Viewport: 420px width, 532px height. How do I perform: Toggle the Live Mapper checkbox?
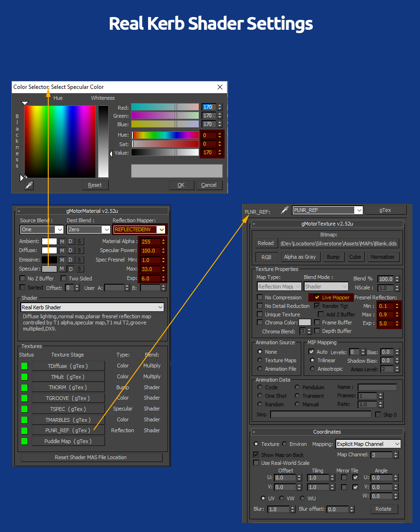317,297
